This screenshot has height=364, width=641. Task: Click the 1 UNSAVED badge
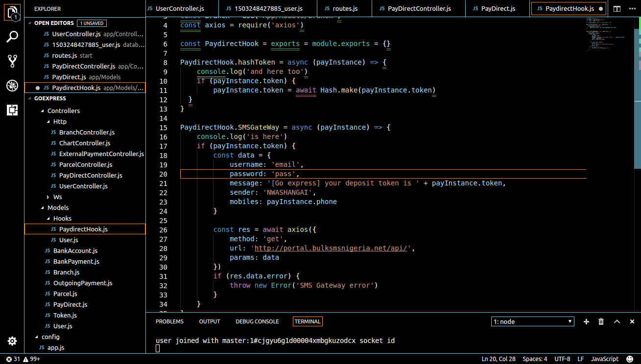pos(92,23)
